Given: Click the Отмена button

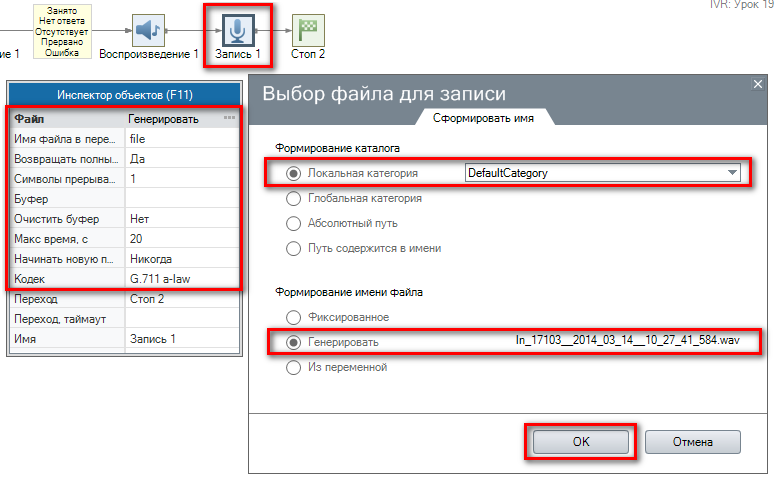Looking at the screenshot, I should (692, 441).
